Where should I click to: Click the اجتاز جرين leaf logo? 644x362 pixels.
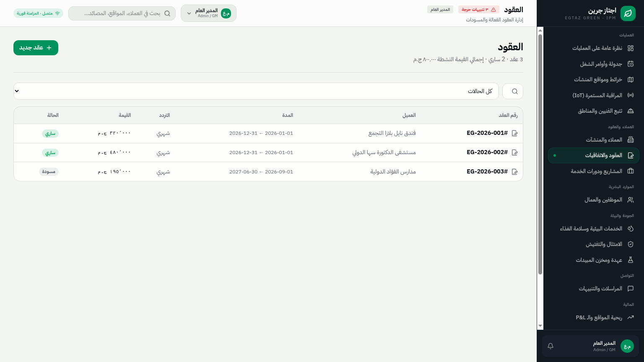[628, 13]
